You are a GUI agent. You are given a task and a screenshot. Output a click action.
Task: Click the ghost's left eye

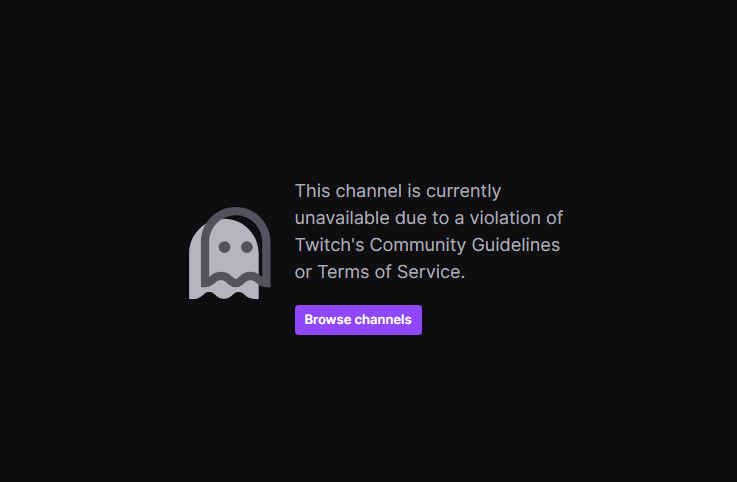tap(224, 247)
